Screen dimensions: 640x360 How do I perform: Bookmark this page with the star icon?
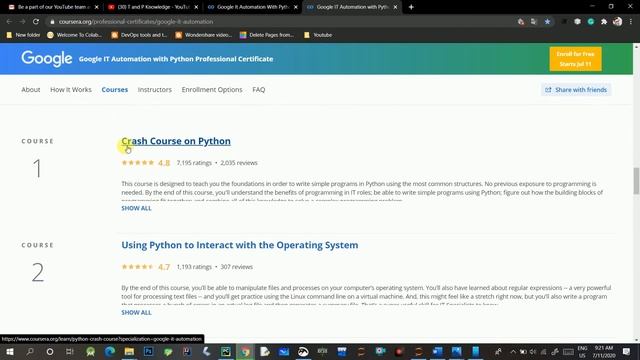tap(547, 22)
